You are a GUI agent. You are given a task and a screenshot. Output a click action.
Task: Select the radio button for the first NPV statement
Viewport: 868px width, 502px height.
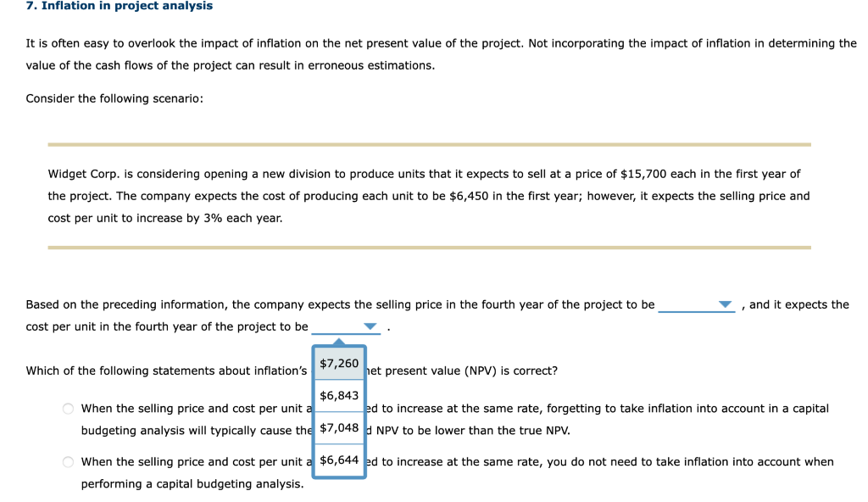[67, 408]
